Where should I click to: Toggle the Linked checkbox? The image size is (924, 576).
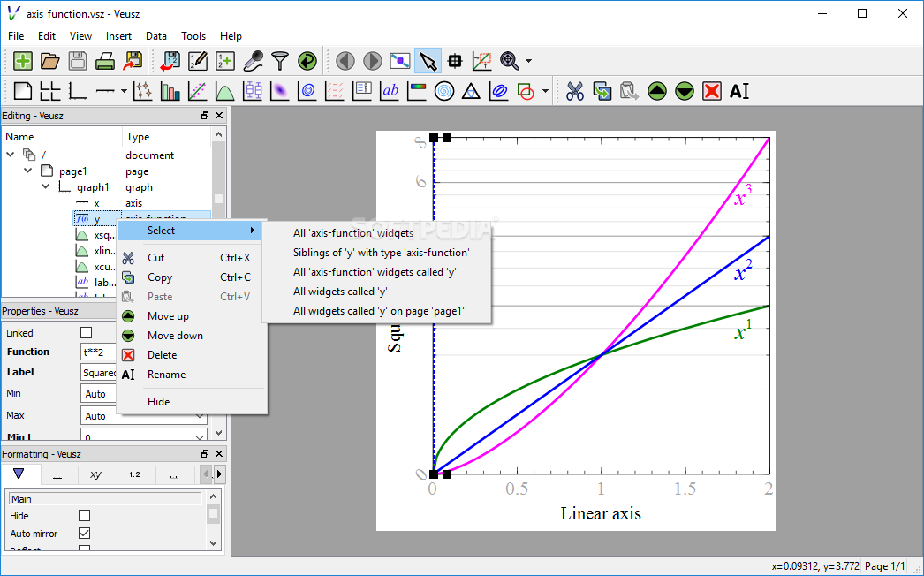[x=86, y=332]
